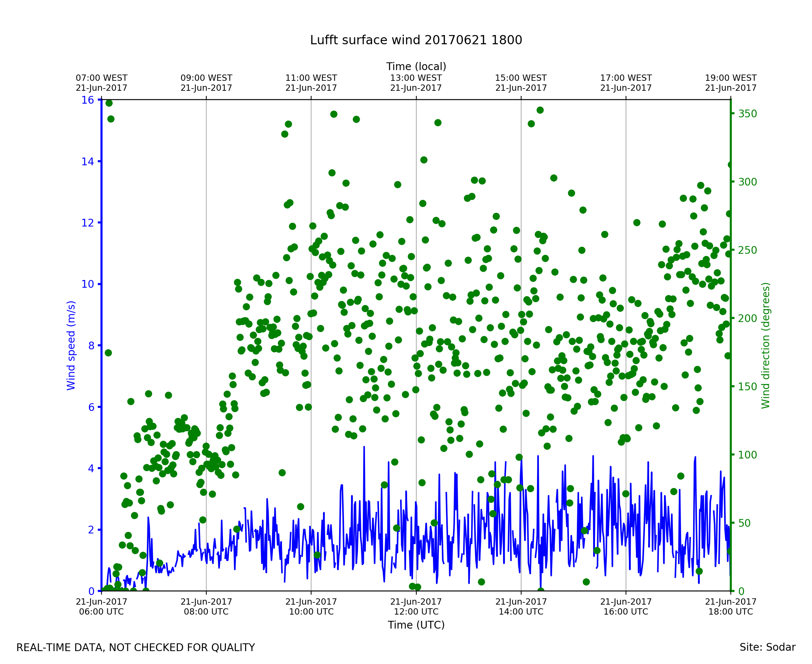Click the green '350' wind direction tick label
The height and width of the screenshot is (664, 812).
tap(748, 114)
